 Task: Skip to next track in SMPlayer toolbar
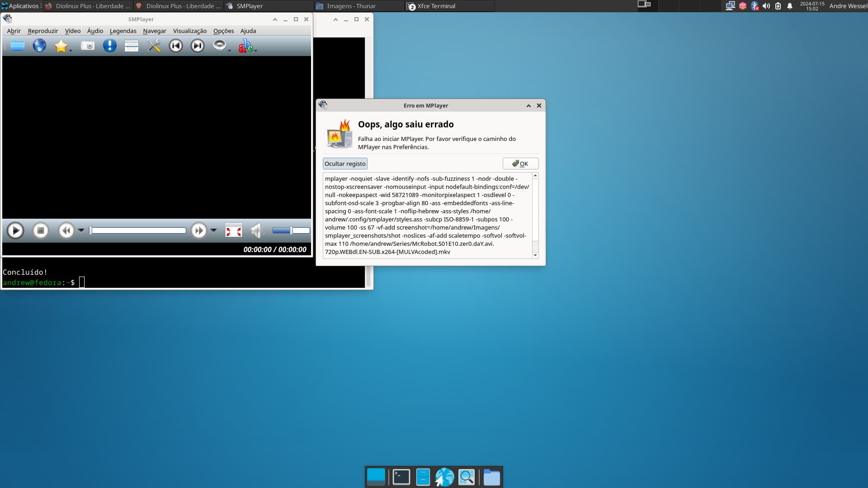coord(198,46)
